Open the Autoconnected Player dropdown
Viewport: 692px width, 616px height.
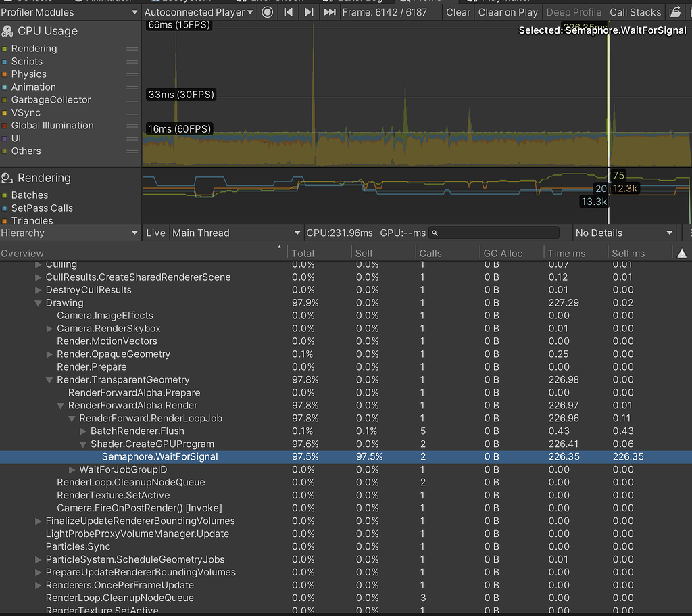tap(198, 12)
